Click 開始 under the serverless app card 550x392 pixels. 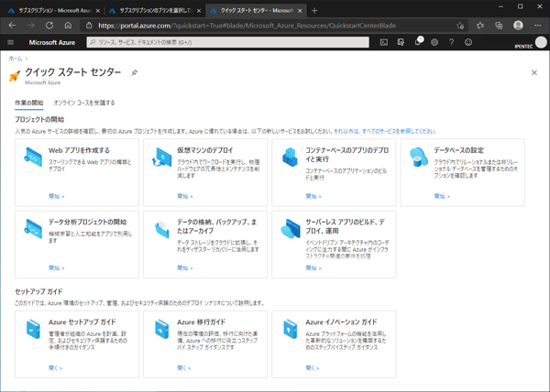pos(313,268)
